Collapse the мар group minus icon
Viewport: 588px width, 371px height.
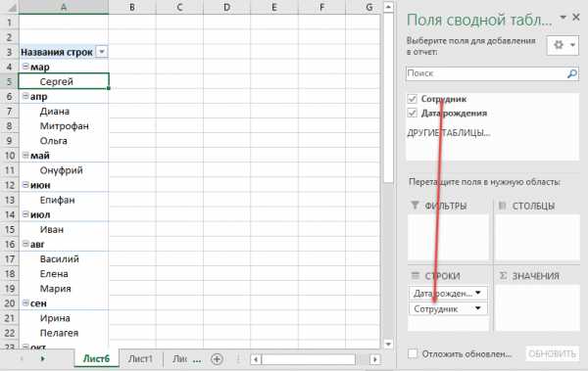pos(25,67)
